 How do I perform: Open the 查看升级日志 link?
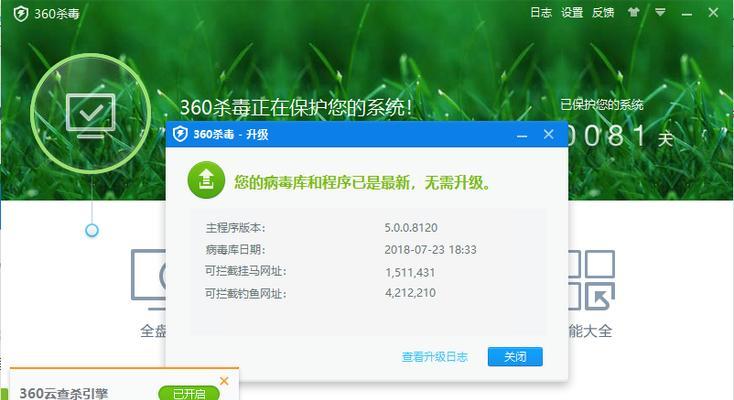pos(435,357)
